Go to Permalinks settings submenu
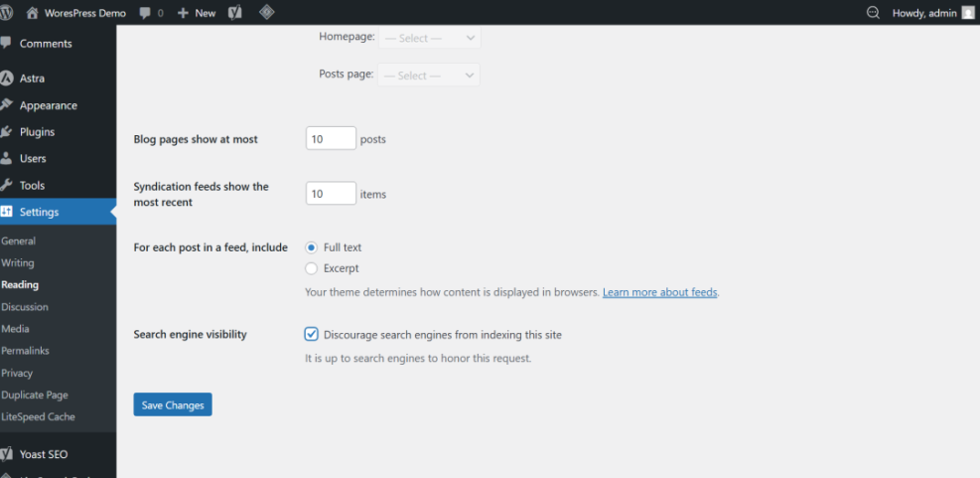The height and width of the screenshot is (478, 980). pos(25,351)
